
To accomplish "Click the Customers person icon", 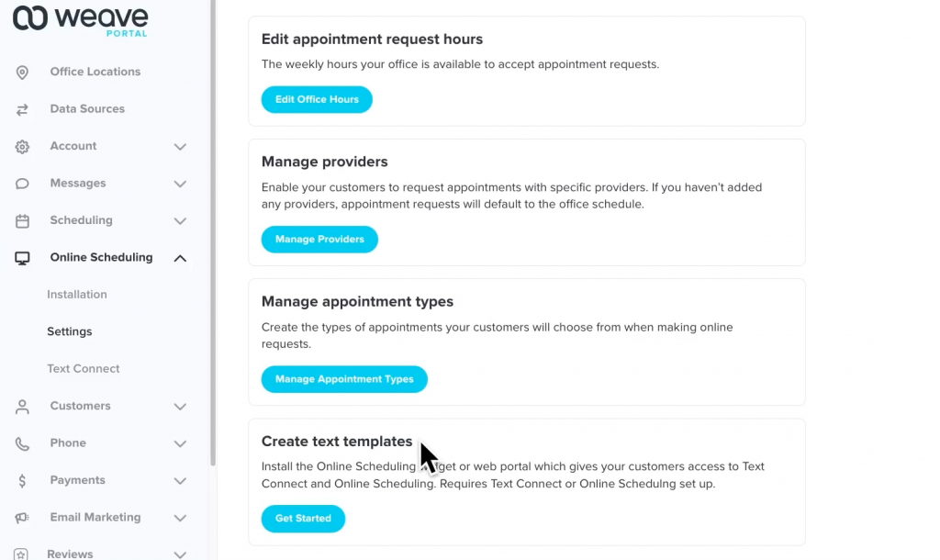I will point(22,406).
